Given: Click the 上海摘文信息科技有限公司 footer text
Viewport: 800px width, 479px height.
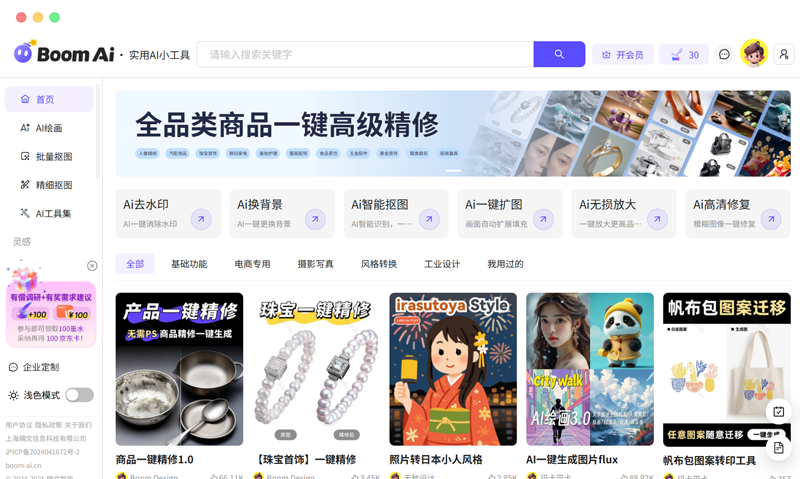Looking at the screenshot, I should [46, 439].
